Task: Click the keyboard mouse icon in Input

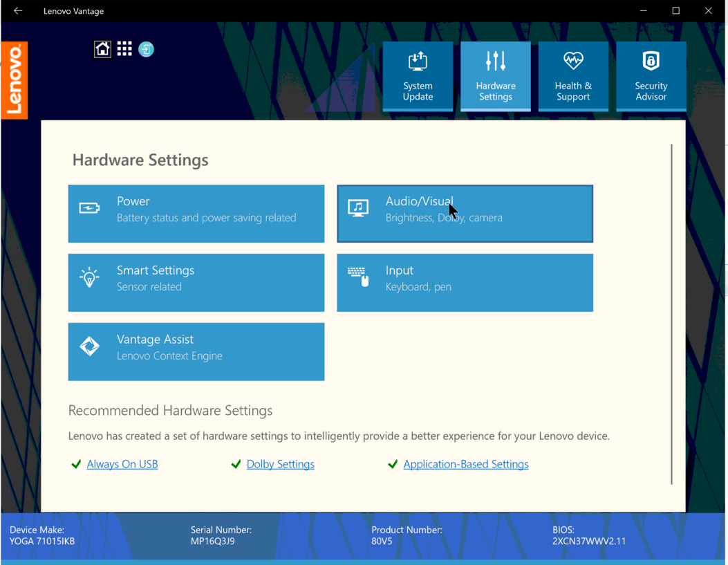Action: pos(358,277)
